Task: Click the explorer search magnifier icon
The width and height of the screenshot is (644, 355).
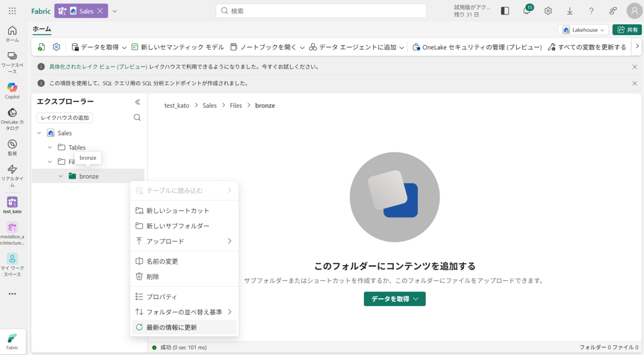Action: pos(137,118)
